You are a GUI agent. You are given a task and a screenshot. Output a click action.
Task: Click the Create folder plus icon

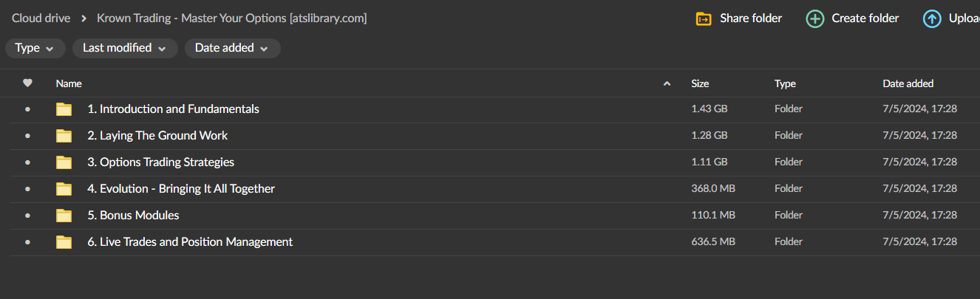point(814,18)
